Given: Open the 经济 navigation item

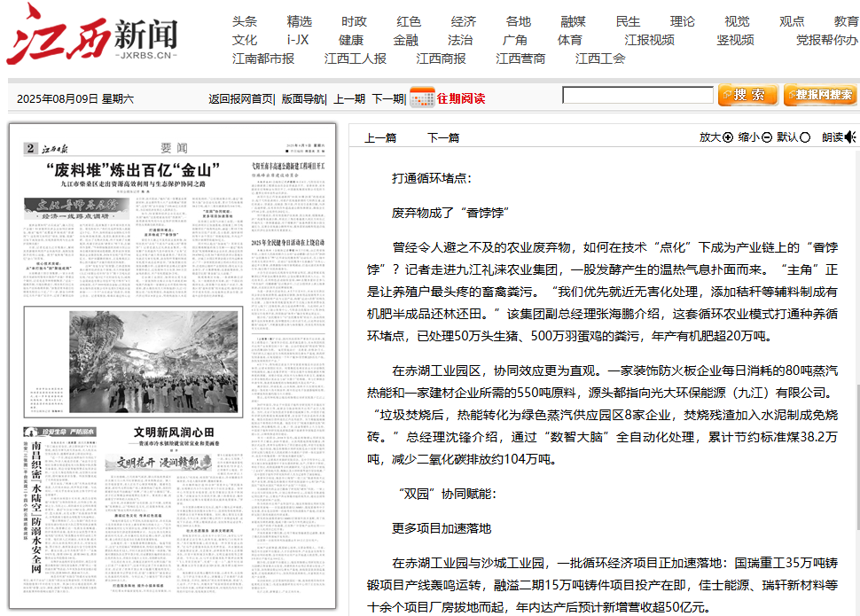Looking at the screenshot, I should (x=464, y=21).
